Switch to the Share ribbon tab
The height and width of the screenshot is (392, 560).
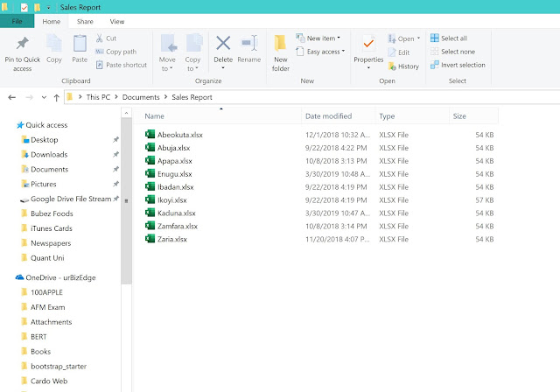[x=85, y=21]
